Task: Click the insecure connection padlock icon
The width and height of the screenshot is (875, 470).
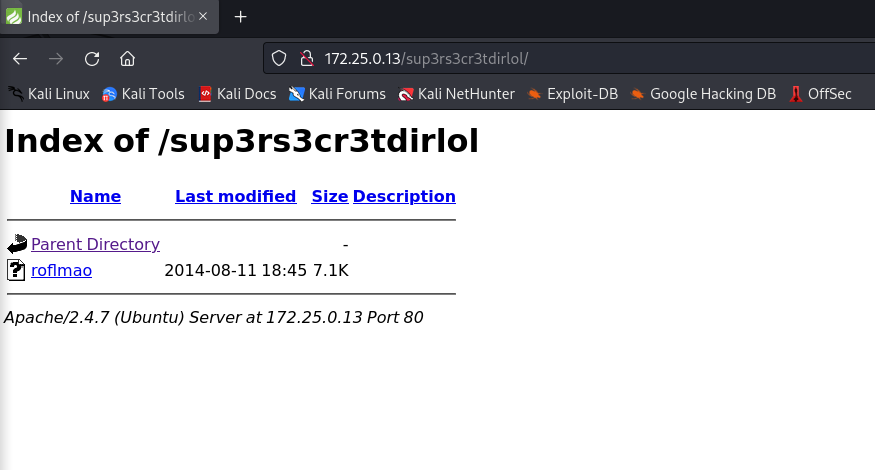Action: [306, 59]
